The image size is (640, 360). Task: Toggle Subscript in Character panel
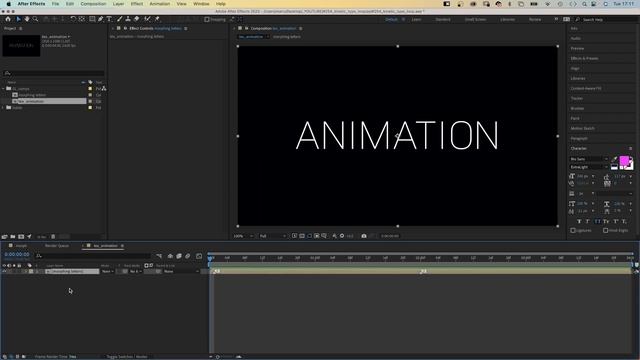(624, 221)
